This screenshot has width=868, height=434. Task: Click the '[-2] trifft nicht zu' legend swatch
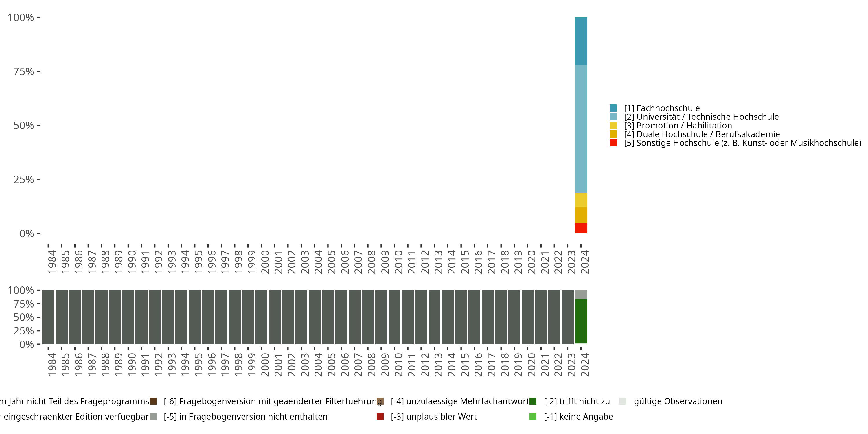533,401
